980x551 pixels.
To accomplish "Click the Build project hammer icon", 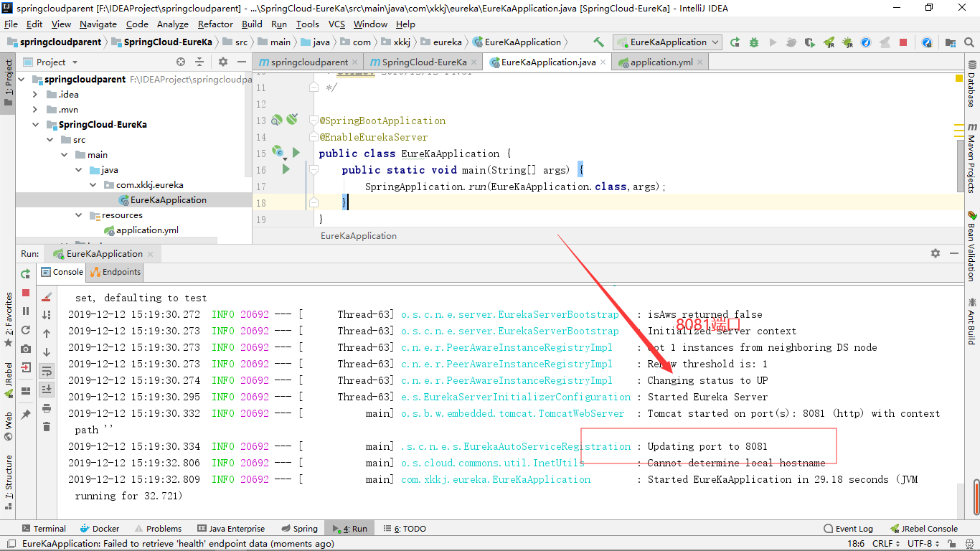I will tap(598, 42).
